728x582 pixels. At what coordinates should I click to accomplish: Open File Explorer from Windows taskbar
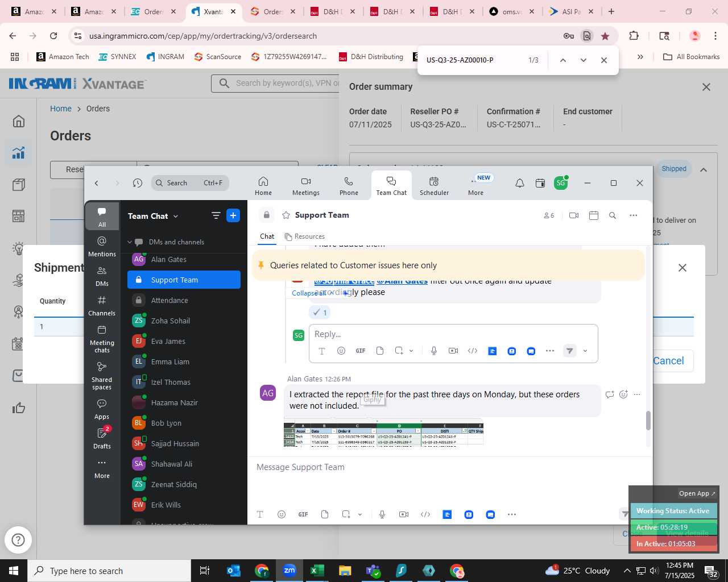(x=345, y=571)
